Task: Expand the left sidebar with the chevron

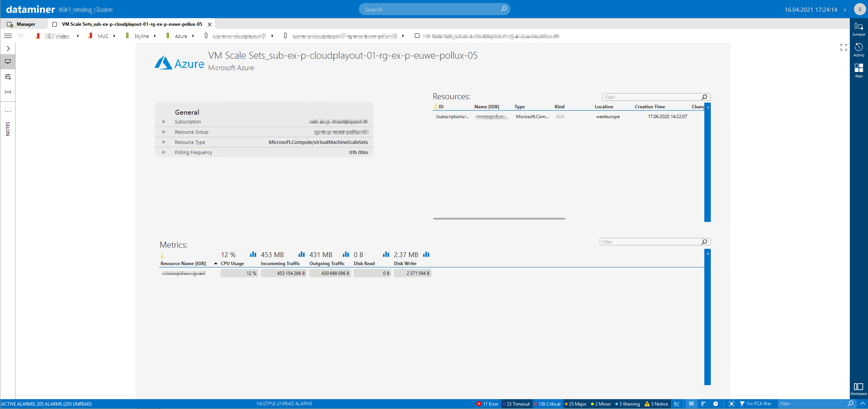Action: point(8,48)
